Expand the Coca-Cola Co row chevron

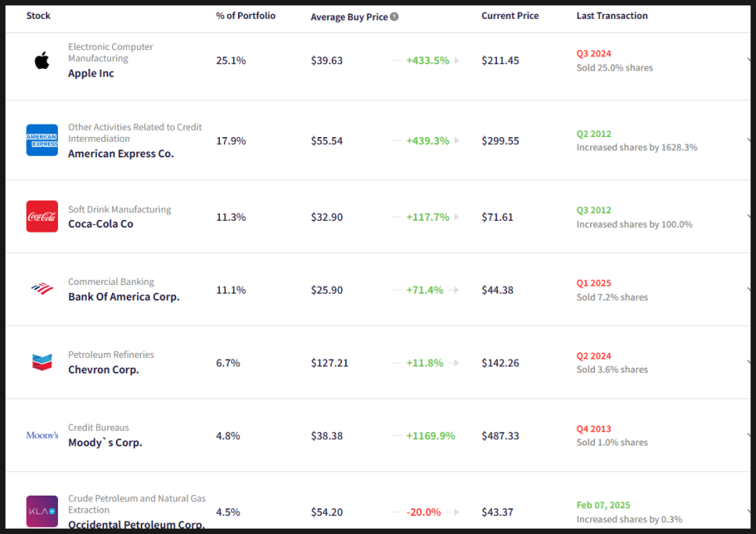(x=749, y=217)
